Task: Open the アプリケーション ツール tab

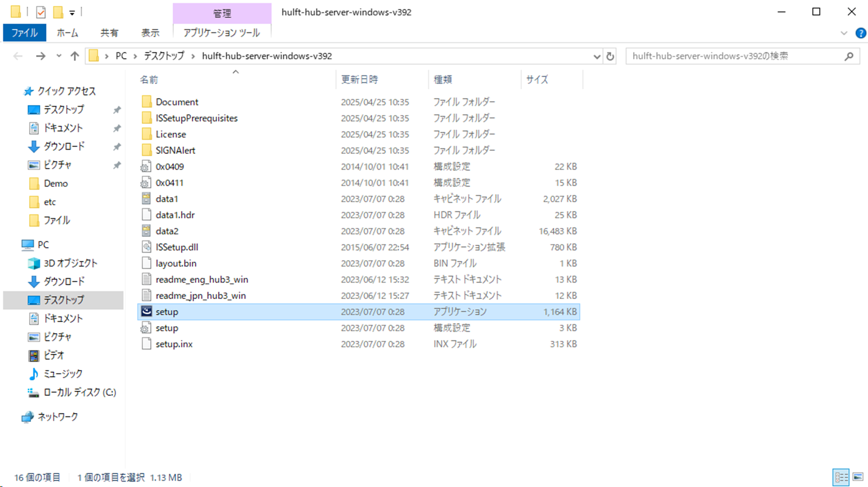Action: [222, 33]
